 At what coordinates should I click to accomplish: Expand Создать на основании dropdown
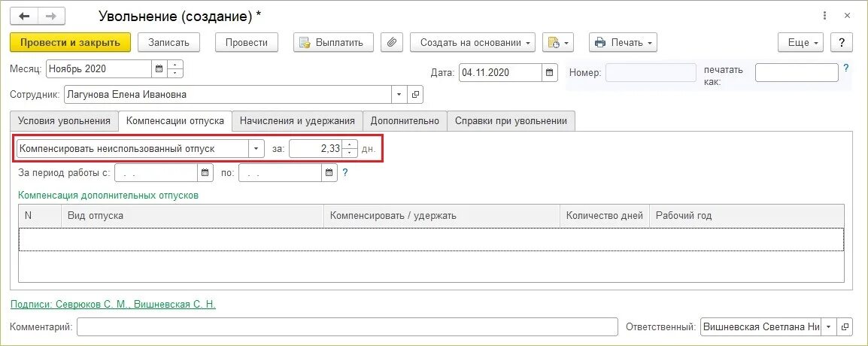pyautogui.click(x=473, y=43)
